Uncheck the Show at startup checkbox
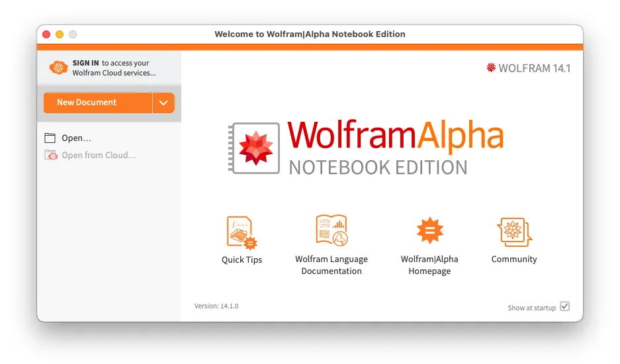The width and height of the screenshot is (620, 364). (564, 306)
